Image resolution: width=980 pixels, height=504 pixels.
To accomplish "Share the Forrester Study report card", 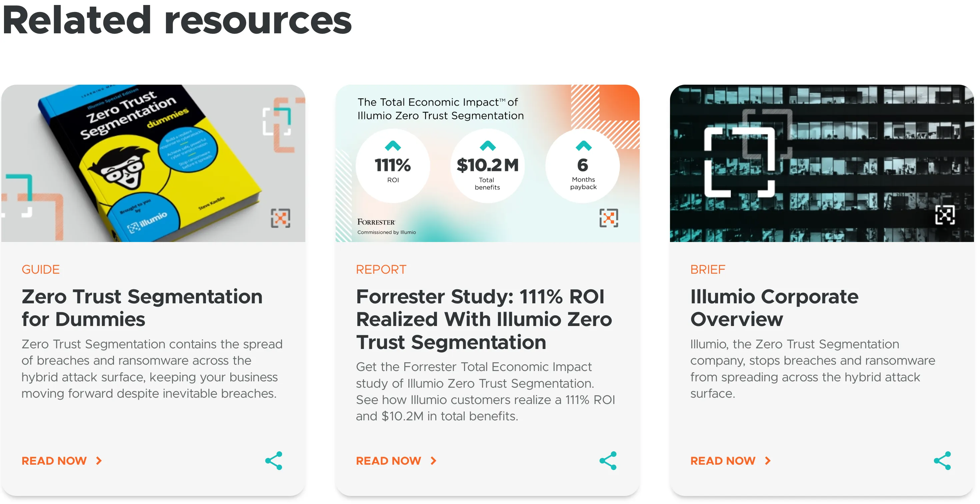I will [608, 461].
